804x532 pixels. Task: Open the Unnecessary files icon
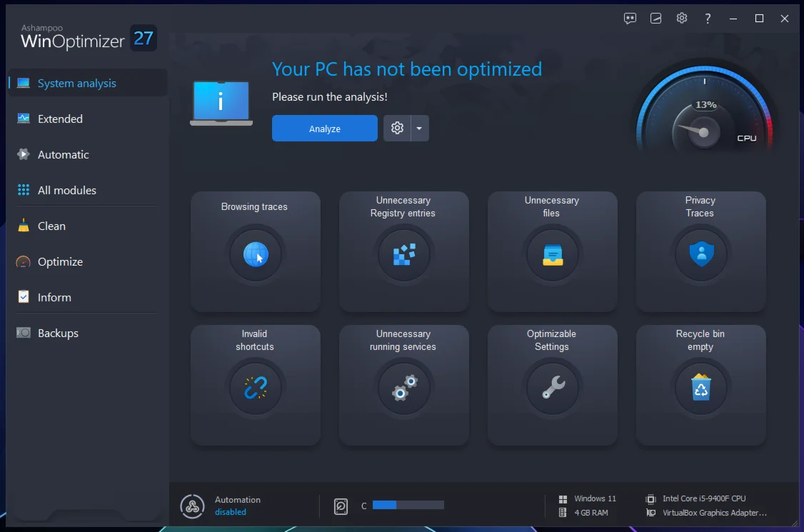552,254
